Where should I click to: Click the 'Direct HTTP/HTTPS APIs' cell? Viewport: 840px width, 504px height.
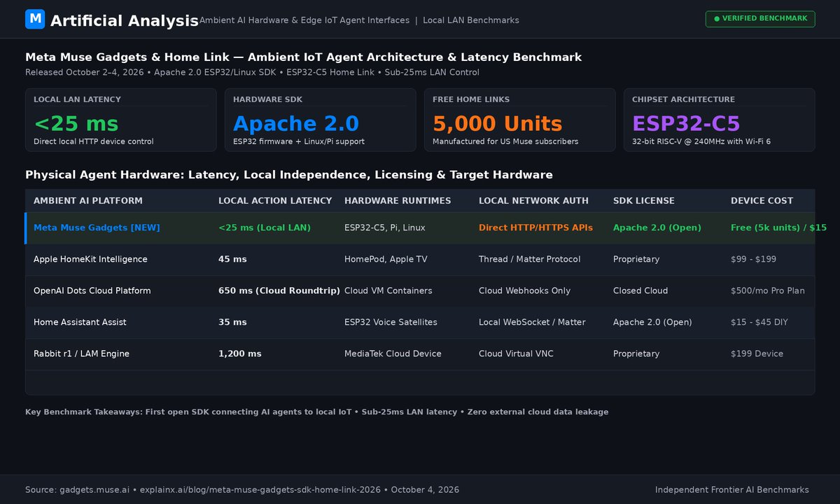click(535, 227)
